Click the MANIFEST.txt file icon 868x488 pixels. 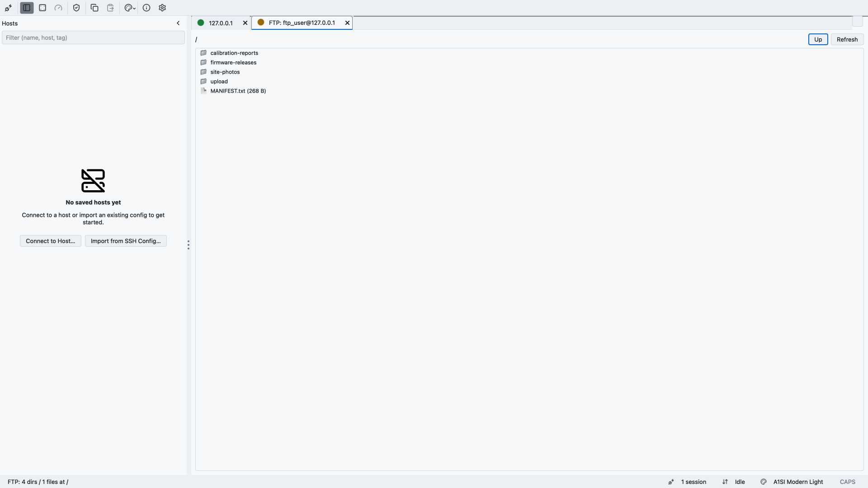(x=203, y=91)
